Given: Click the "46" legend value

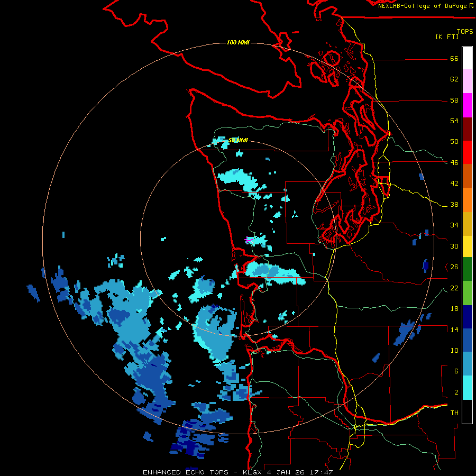Looking at the screenshot, I should 454,163.
